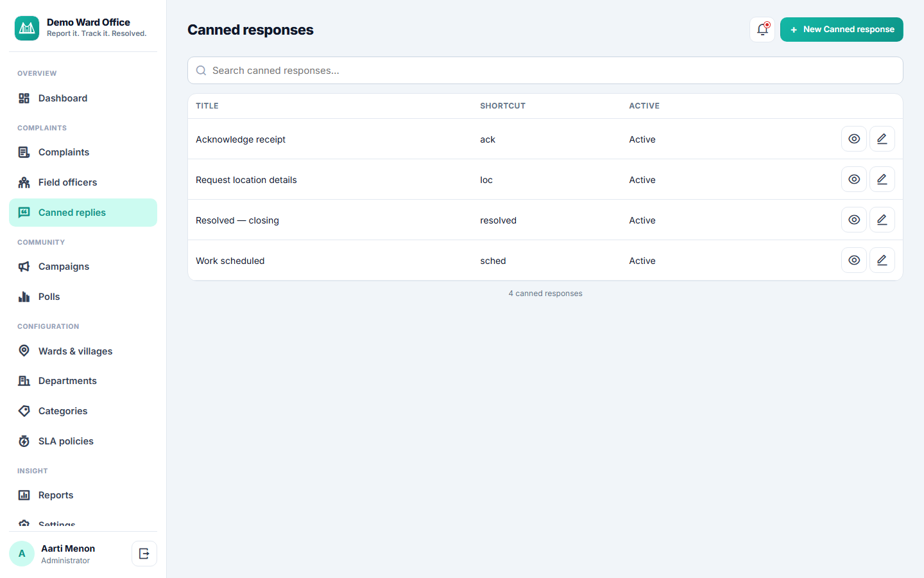Click the 'ack' shortcut cell
Image resolution: width=924 pixels, height=578 pixels.
(x=488, y=139)
